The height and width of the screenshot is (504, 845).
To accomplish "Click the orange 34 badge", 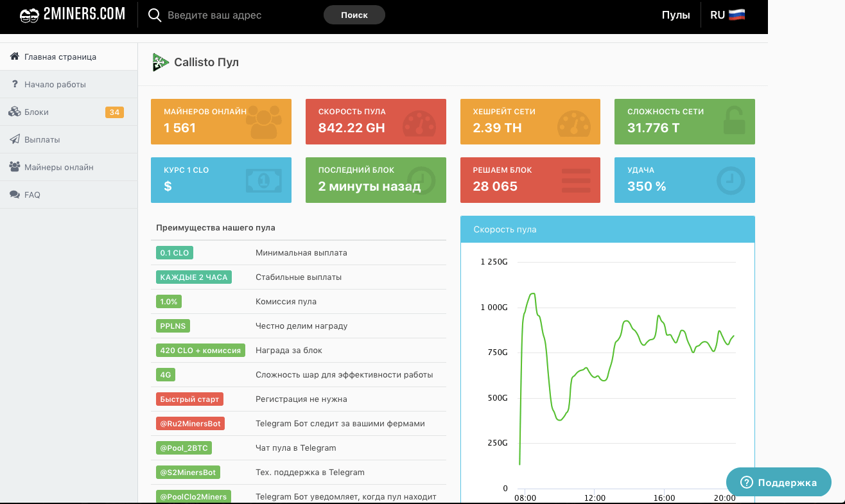I will (x=114, y=112).
